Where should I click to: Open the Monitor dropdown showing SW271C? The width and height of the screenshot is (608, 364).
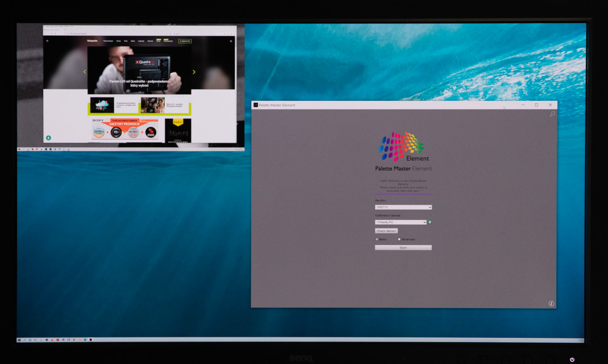(403, 207)
